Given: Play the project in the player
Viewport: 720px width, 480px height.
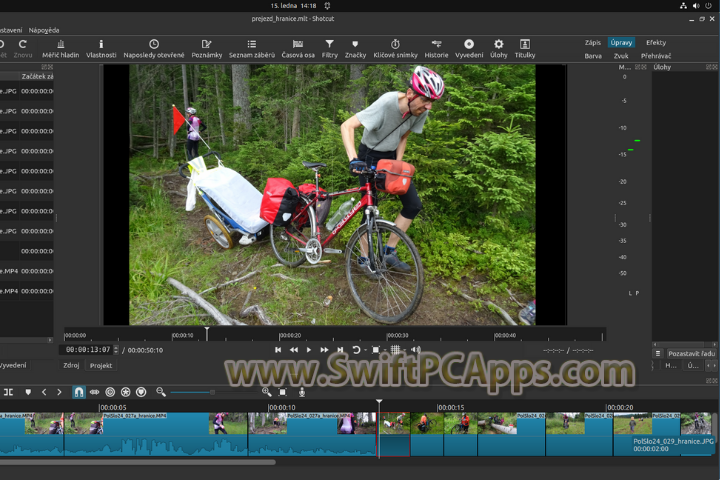Looking at the screenshot, I should [309, 350].
